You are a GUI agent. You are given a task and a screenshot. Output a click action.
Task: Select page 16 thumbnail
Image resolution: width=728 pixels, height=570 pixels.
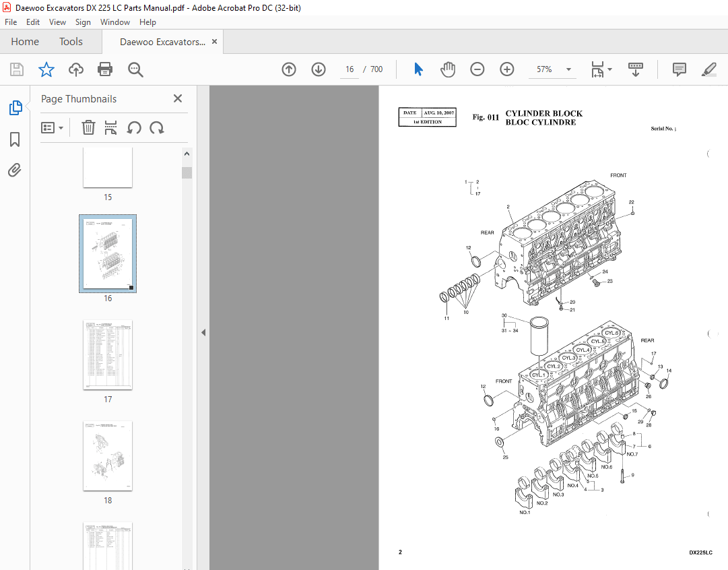point(108,253)
